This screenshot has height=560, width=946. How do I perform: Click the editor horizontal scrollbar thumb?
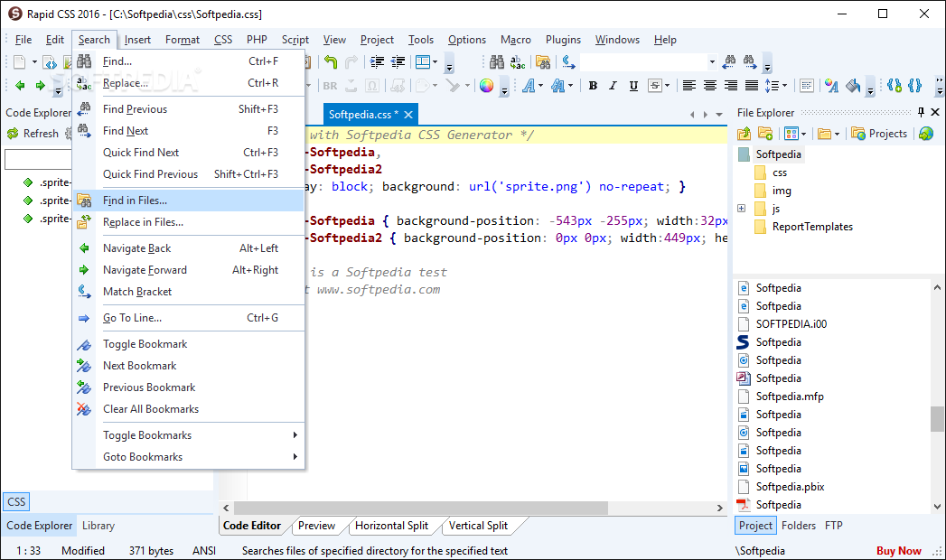click(x=420, y=508)
